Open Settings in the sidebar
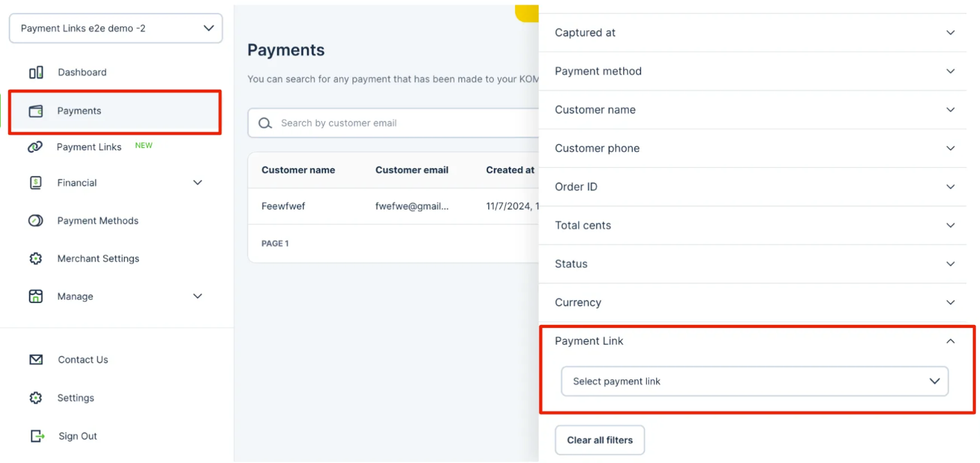Screen dimensions: 980x463 click(75, 398)
